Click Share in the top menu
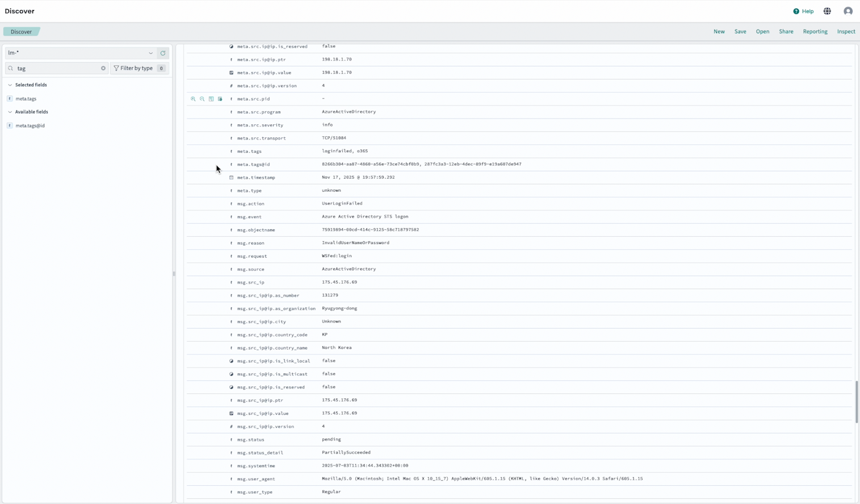This screenshot has height=504, width=860. [786, 32]
